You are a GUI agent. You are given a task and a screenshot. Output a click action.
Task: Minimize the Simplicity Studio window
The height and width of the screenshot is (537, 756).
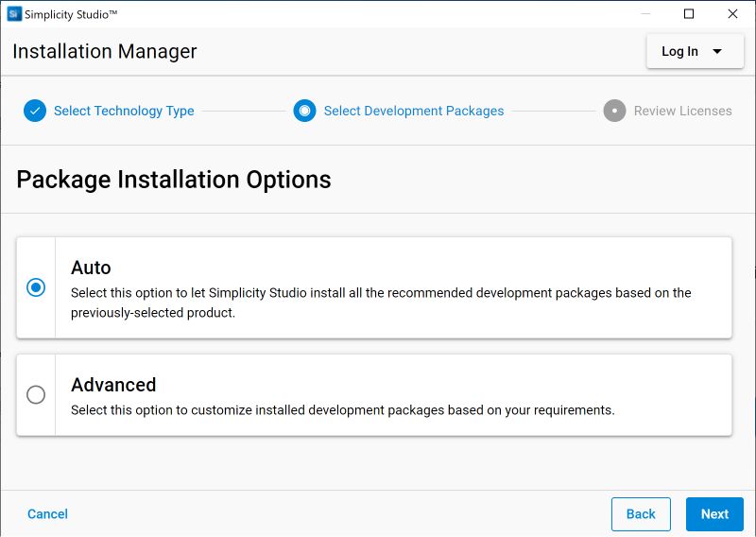645,14
